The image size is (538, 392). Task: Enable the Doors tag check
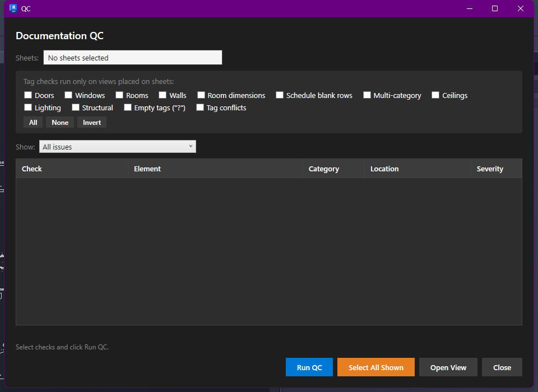click(28, 95)
